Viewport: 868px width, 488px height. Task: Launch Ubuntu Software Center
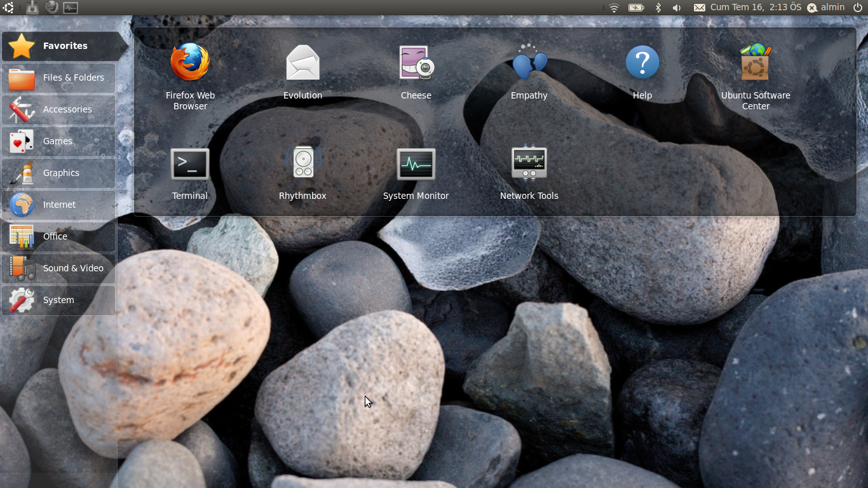756,76
